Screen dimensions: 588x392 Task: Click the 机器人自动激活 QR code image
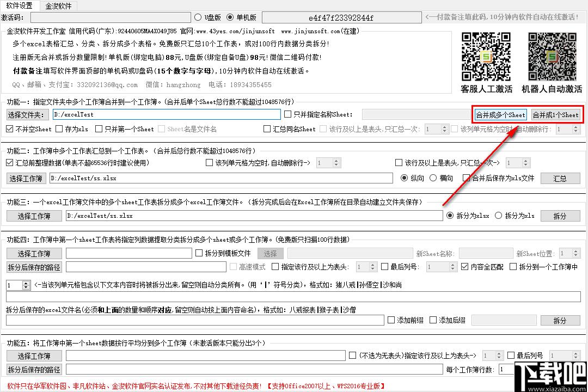tap(552, 57)
